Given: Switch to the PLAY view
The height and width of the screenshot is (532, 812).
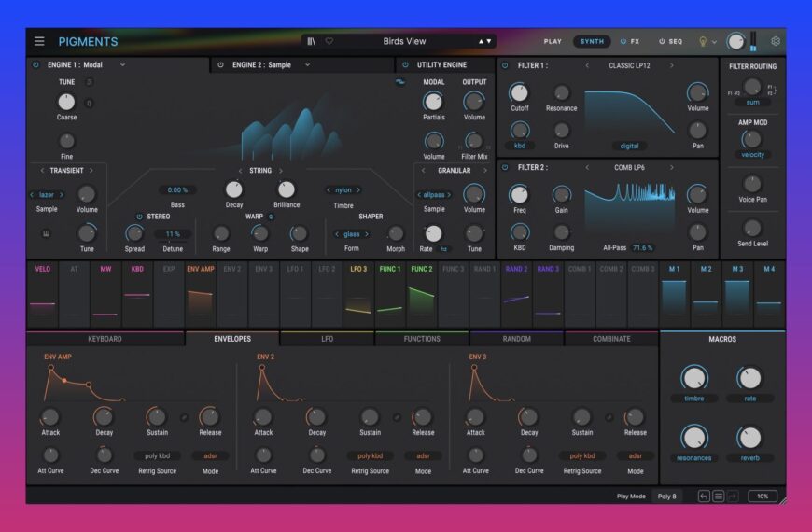Looking at the screenshot, I should point(553,41).
